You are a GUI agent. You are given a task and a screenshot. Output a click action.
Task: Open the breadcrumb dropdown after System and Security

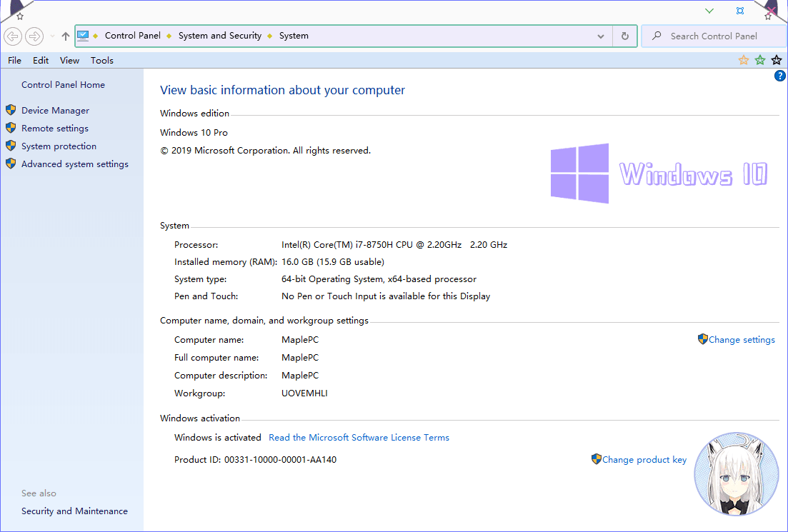pos(270,36)
